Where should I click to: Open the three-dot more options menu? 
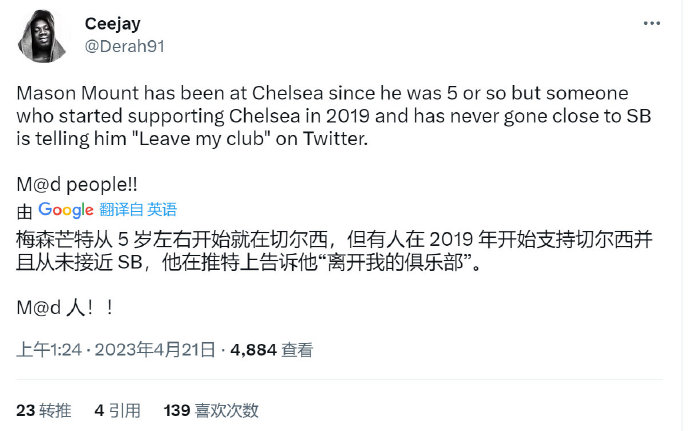[x=652, y=23]
